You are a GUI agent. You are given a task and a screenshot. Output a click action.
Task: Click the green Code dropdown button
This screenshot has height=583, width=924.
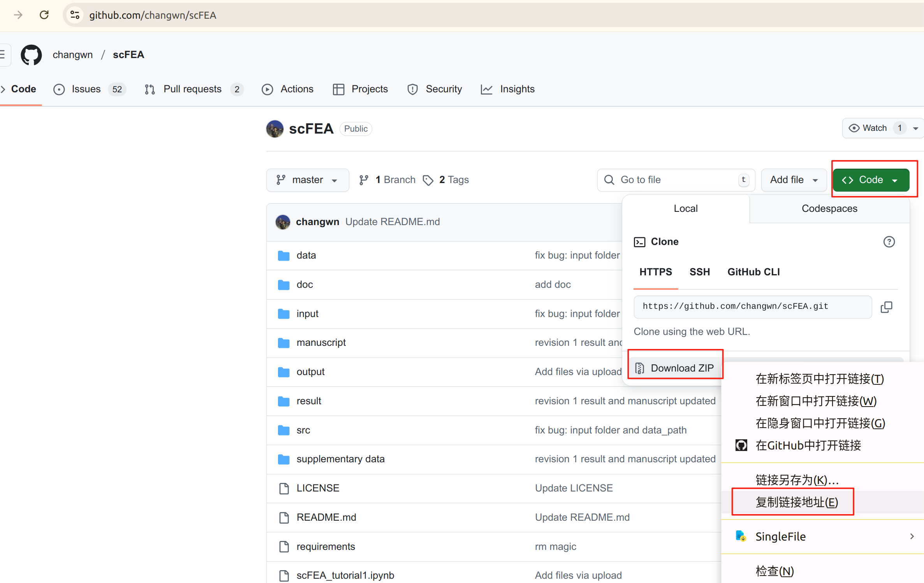[x=871, y=180]
